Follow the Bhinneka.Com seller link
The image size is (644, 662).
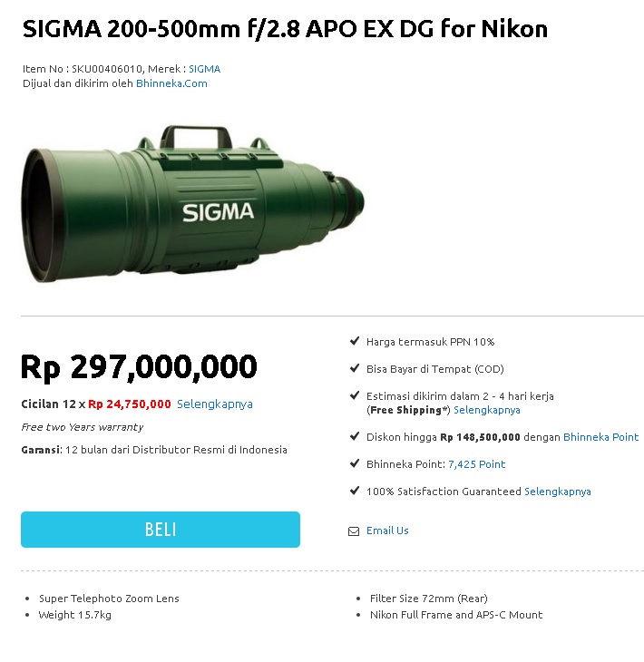pos(171,83)
